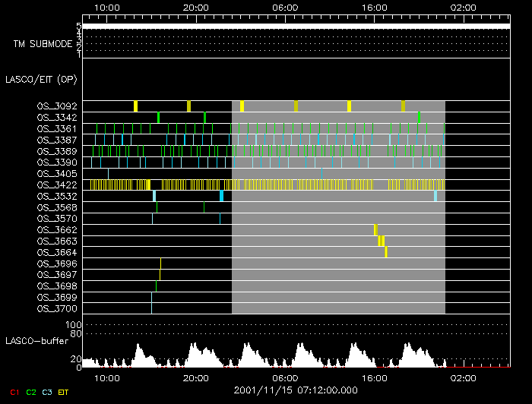Image resolution: width=532 pixels, height=404 pixels.
Task: Select the cyan marker in the OS_3405 row
Action: pyautogui.click(x=108, y=173)
